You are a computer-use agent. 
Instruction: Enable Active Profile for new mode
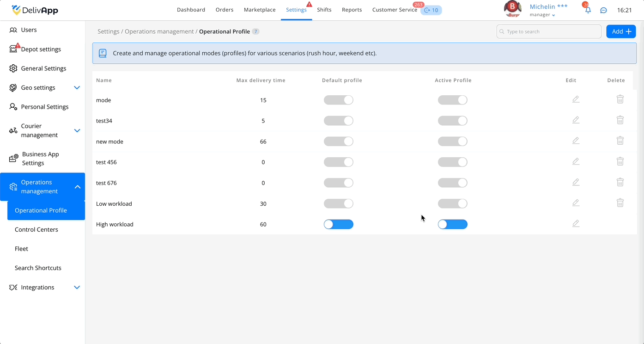pos(453,141)
